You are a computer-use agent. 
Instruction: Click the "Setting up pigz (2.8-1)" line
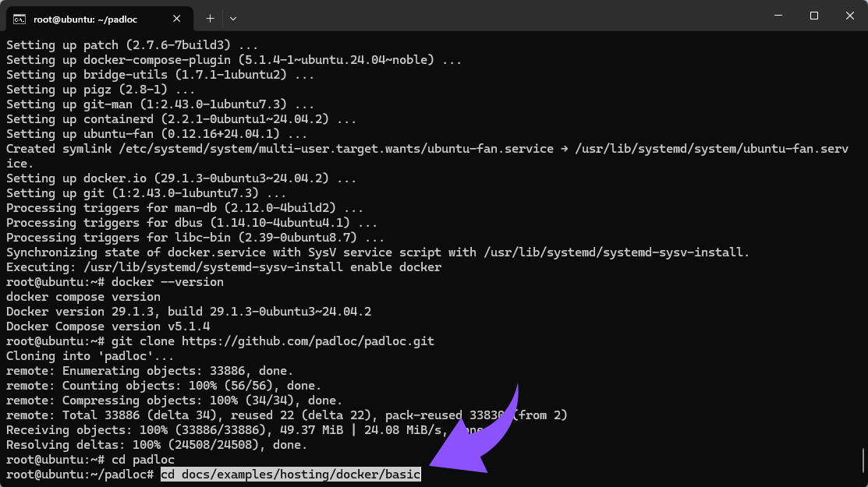(x=101, y=89)
